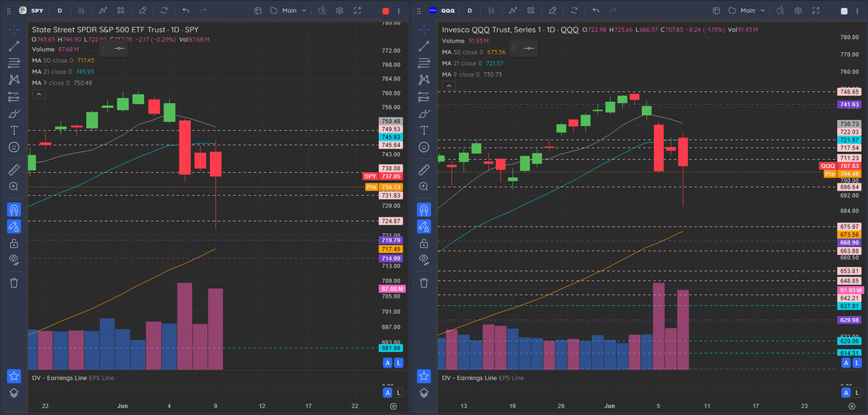Toggle magnet mode in SPY chart
Image resolution: width=868 pixels, height=415 pixels.
(x=14, y=210)
